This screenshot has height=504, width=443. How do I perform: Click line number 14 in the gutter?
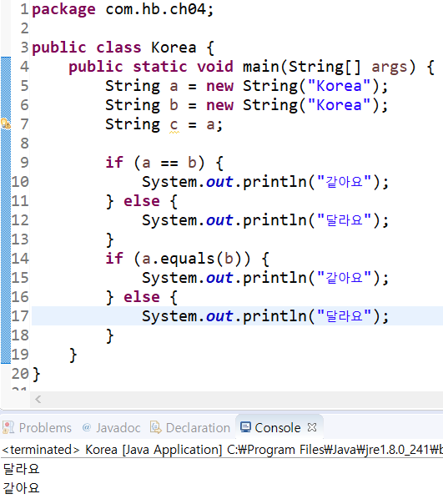pyautogui.click(x=20, y=259)
